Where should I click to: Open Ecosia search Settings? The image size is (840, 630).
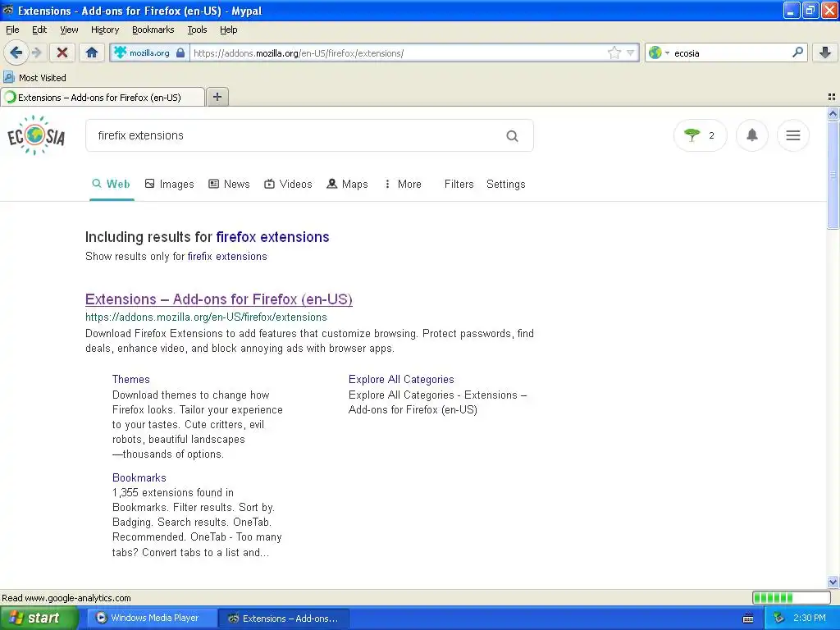[x=505, y=185]
